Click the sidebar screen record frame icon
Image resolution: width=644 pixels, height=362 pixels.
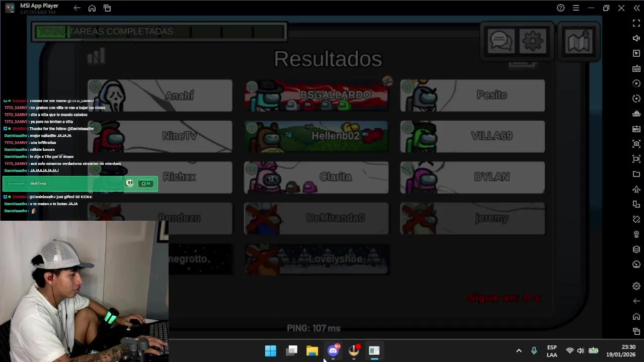tap(636, 159)
